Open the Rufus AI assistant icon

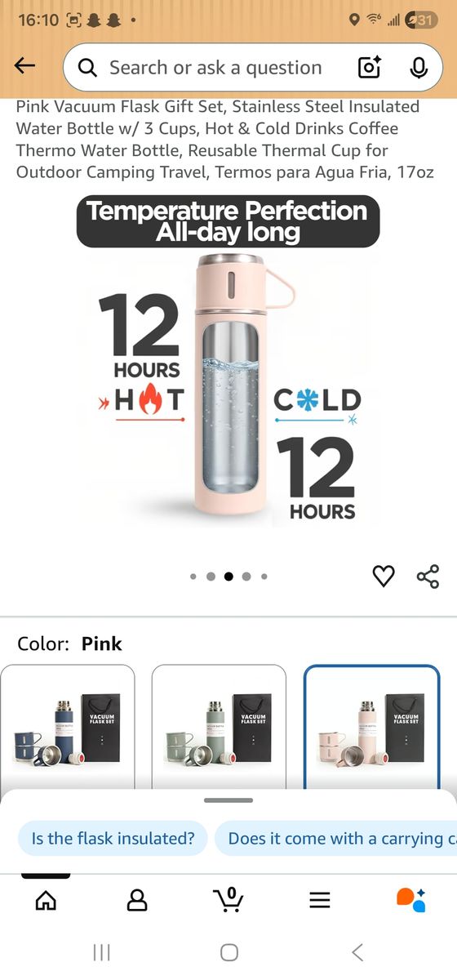point(410,899)
